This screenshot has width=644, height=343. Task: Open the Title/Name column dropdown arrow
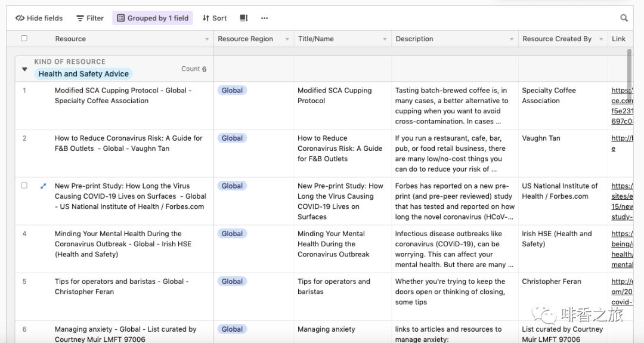[385, 39]
